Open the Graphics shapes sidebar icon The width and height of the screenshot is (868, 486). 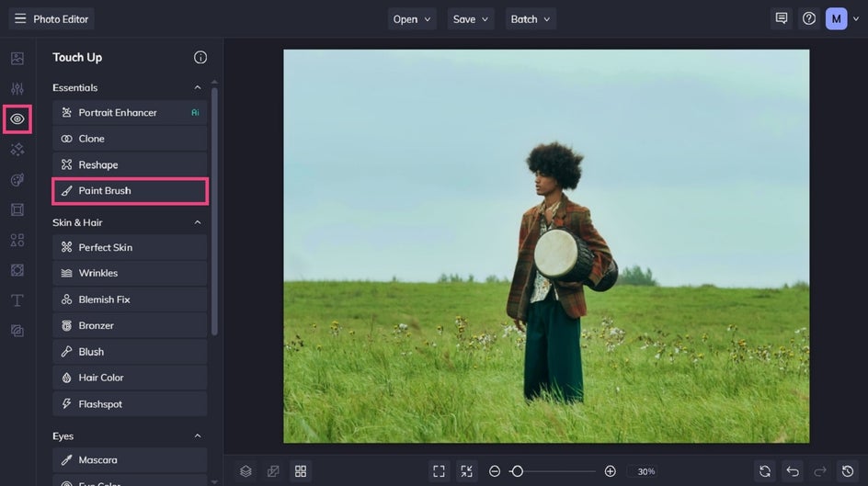pyautogui.click(x=17, y=240)
